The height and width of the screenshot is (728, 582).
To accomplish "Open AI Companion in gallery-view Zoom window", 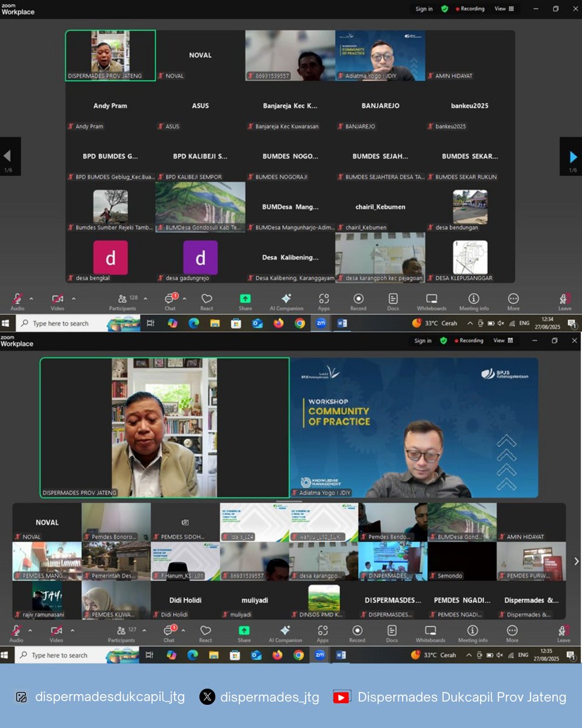I will [286, 302].
